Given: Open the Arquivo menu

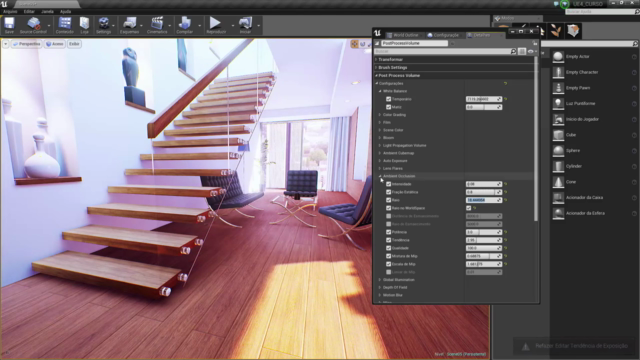Looking at the screenshot, I should [10, 11].
